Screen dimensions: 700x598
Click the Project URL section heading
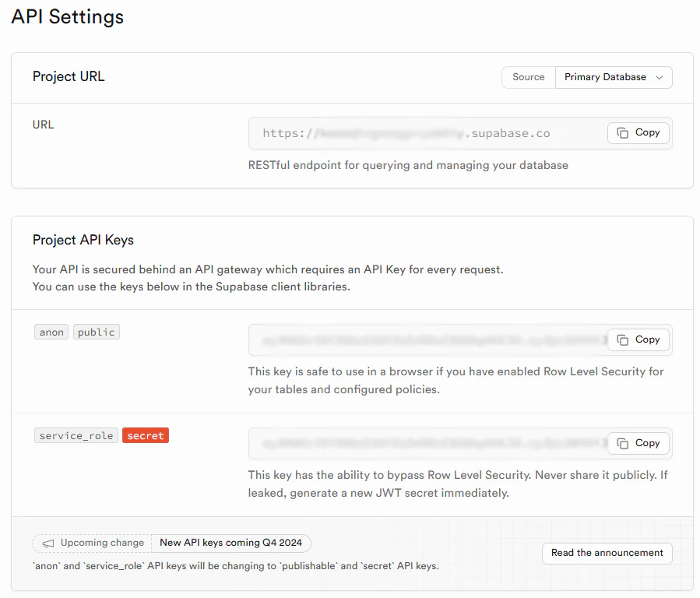click(x=69, y=77)
